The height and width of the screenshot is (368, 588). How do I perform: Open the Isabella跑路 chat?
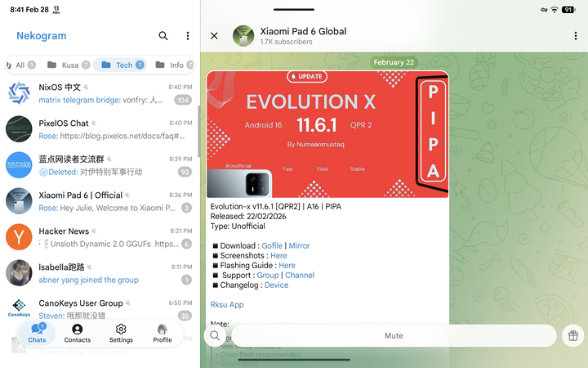(100, 273)
